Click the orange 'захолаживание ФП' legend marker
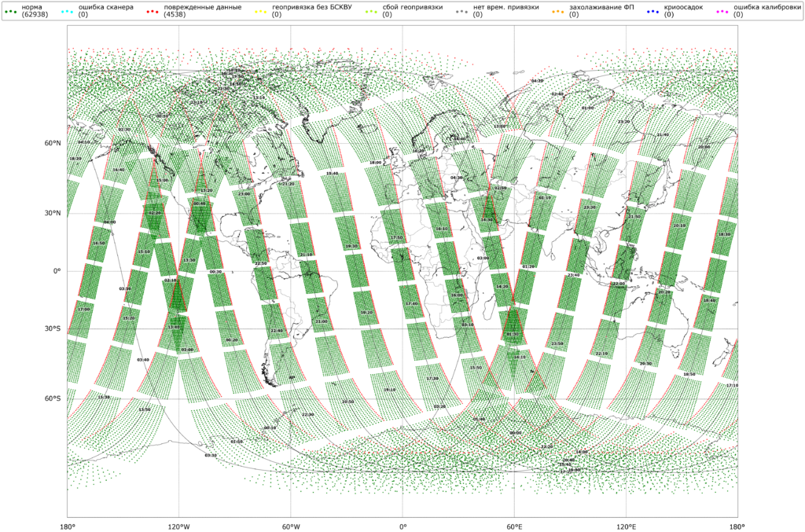805x532 pixels. click(558, 11)
